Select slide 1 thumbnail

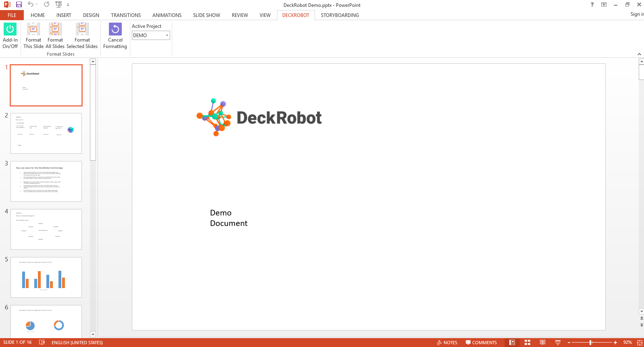click(x=46, y=85)
